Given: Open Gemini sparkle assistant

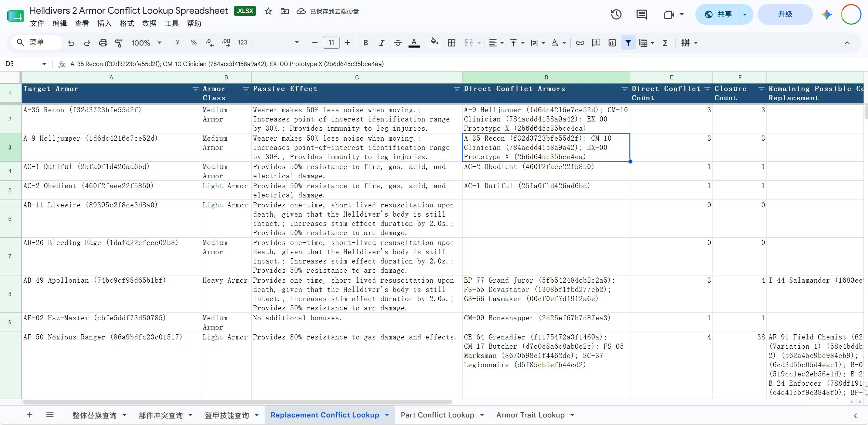Looking at the screenshot, I should pos(827,14).
